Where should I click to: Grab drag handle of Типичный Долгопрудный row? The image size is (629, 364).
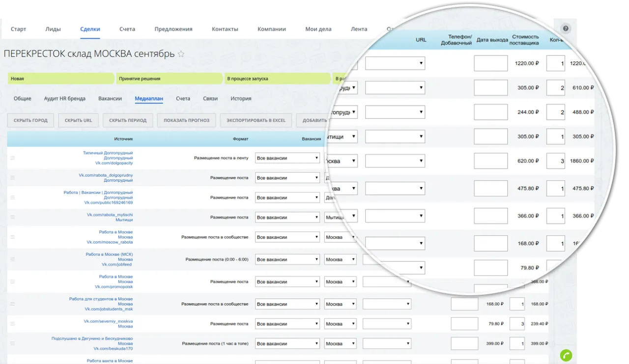click(13, 158)
